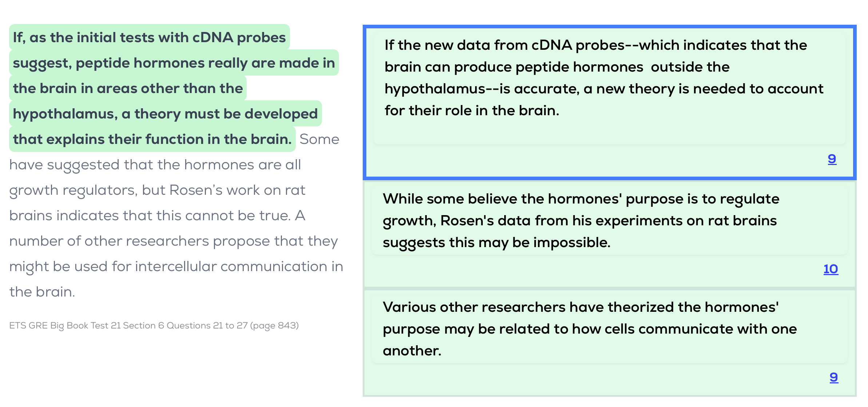The height and width of the screenshot is (407, 868).
Task: Click the line "suggests this may be impossible."
Action: [496, 242]
